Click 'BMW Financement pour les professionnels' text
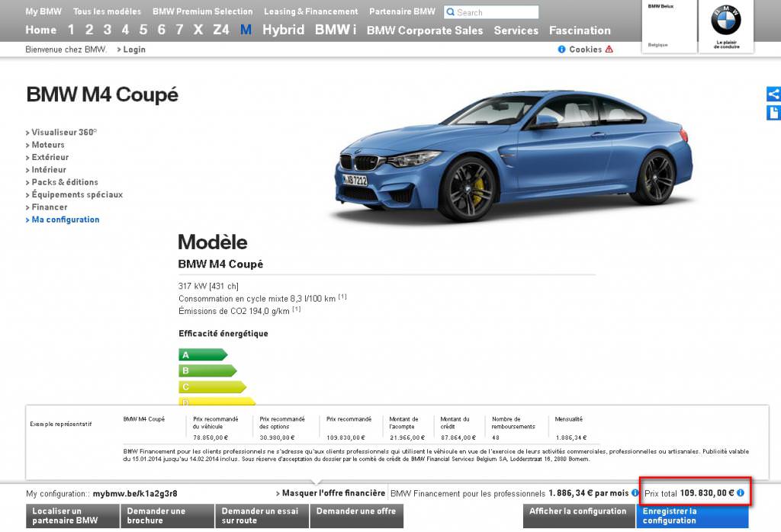 click(468, 494)
